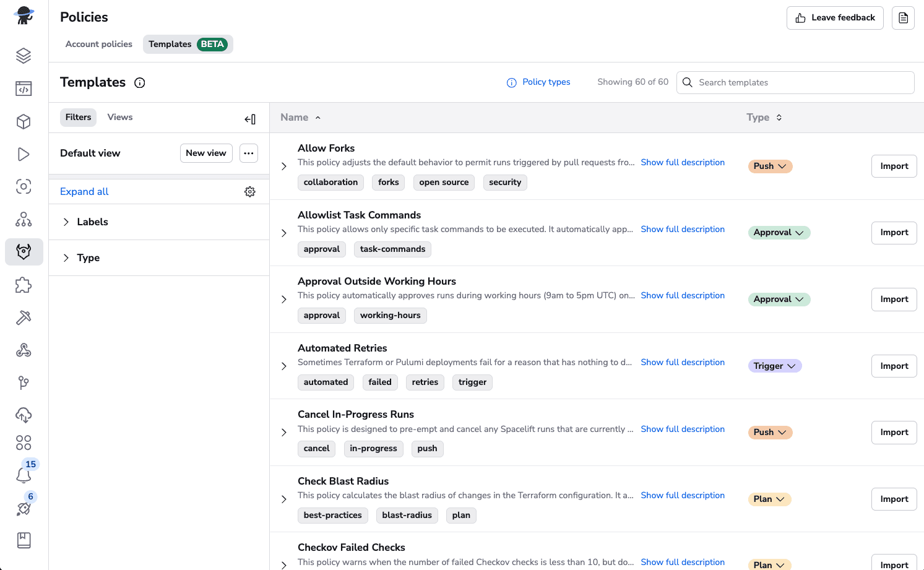Viewport: 924px width, 570px height.
Task: Click inside the Search templates field
Action: click(795, 82)
